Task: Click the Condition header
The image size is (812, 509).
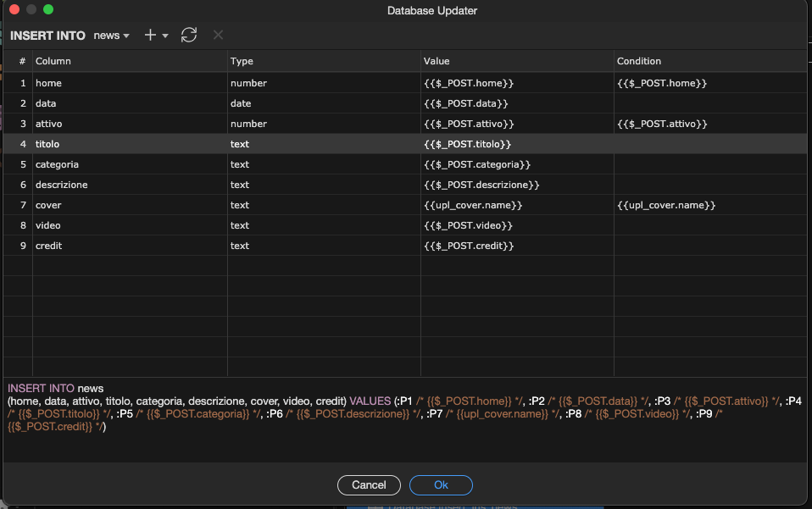Action: pos(637,61)
